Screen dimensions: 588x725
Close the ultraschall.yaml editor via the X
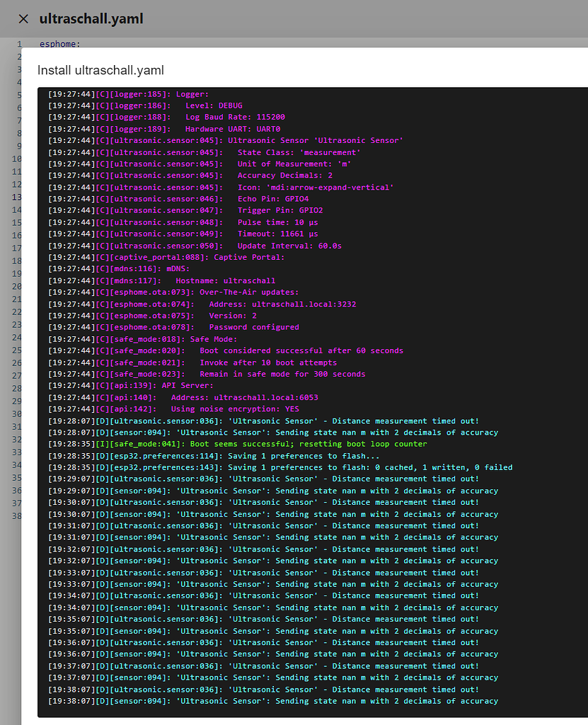click(x=23, y=19)
